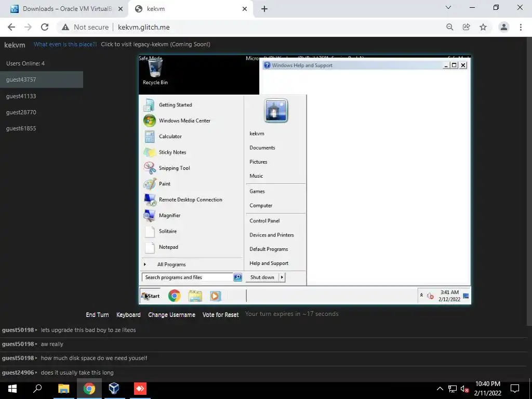Open Chrome three-dot menu
This screenshot has width=532, height=399.
(x=521, y=27)
